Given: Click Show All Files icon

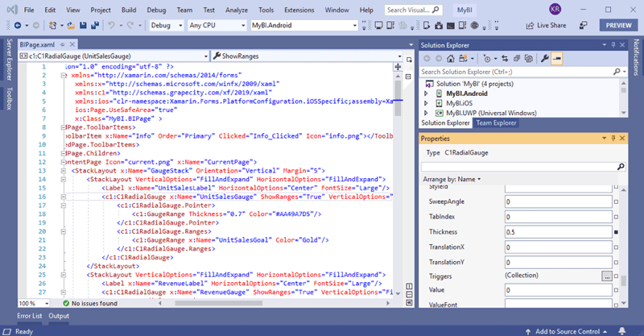Looking at the screenshot, I should pos(529,58).
